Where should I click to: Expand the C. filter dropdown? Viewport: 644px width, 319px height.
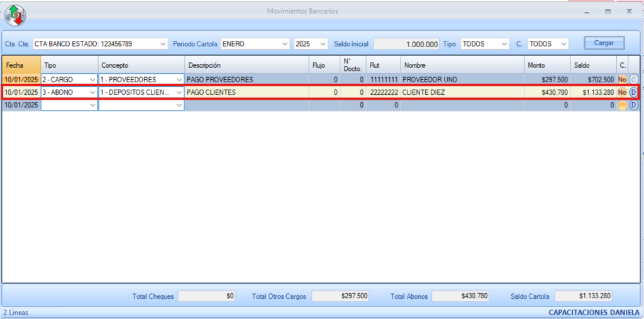point(563,44)
